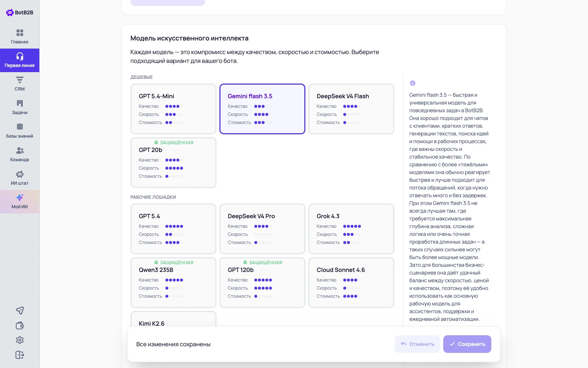Click the speed dots on Gemini flash 3.5

point(263,114)
